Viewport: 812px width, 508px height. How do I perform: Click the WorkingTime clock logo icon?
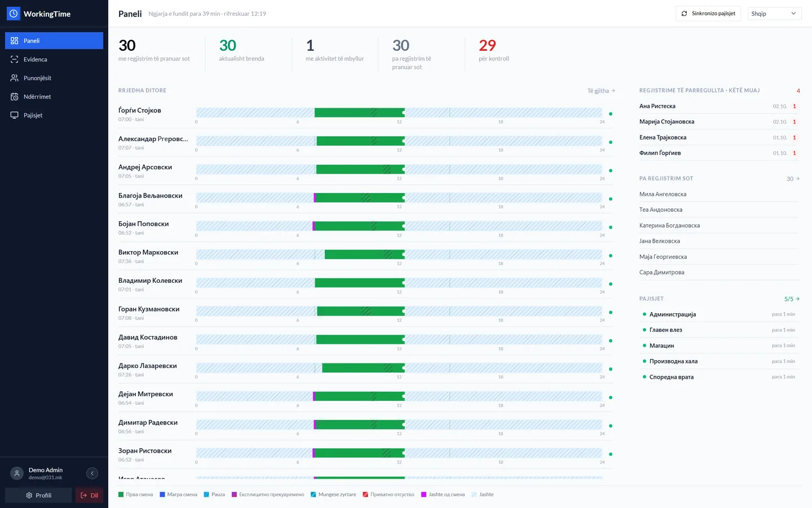(14, 14)
